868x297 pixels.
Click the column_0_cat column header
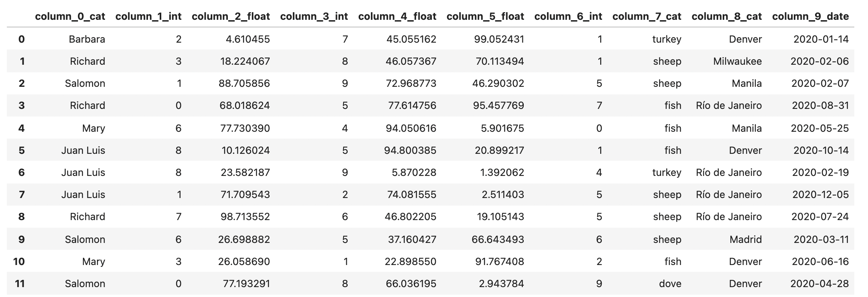pos(70,16)
